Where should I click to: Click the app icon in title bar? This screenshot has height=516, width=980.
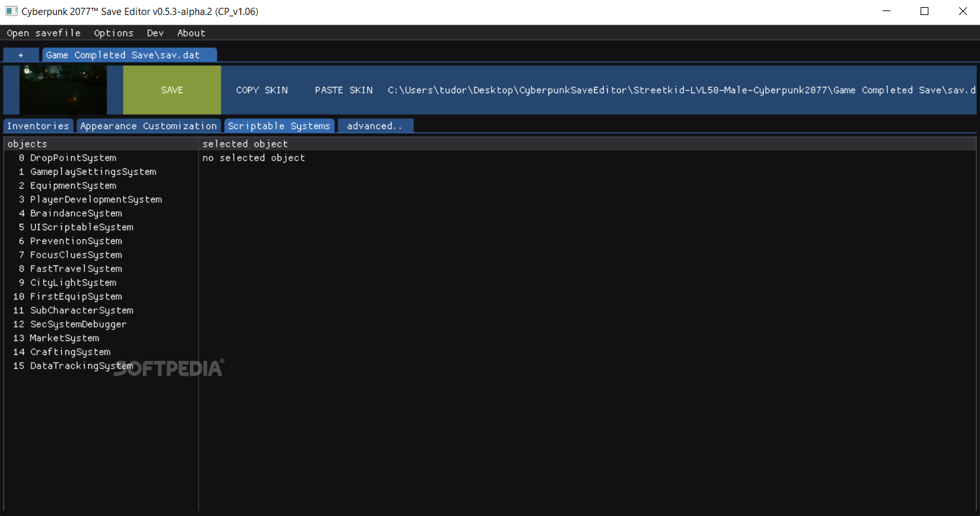pos(11,11)
